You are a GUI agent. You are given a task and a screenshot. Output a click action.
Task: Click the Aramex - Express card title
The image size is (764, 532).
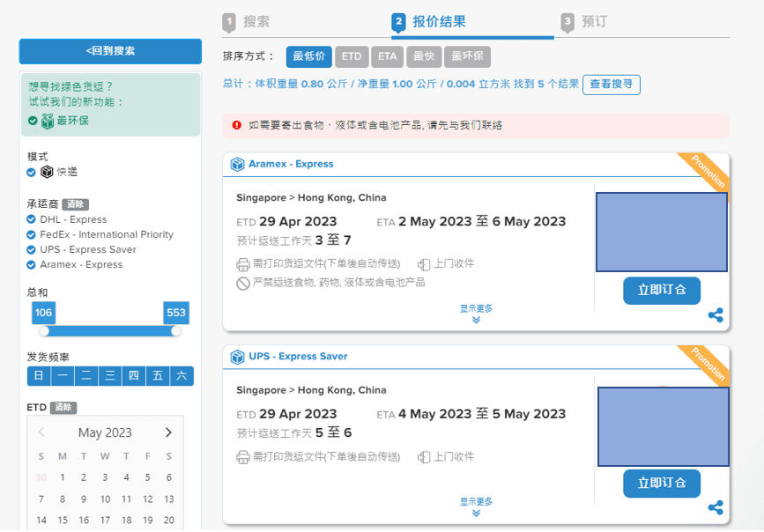[x=291, y=164]
